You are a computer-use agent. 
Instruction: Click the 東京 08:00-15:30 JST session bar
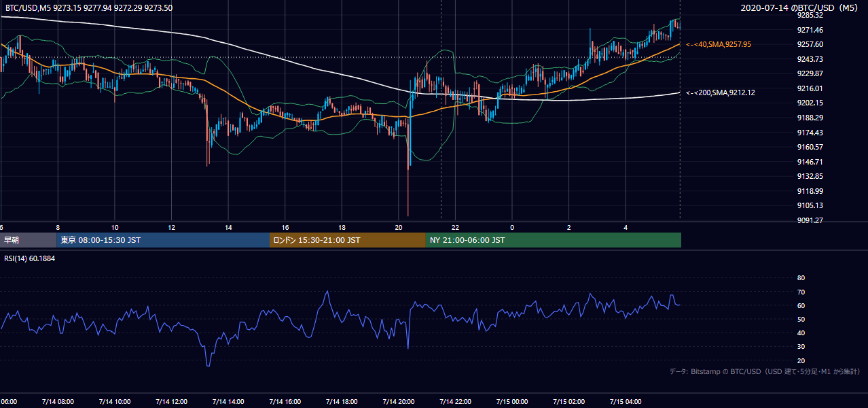point(163,240)
